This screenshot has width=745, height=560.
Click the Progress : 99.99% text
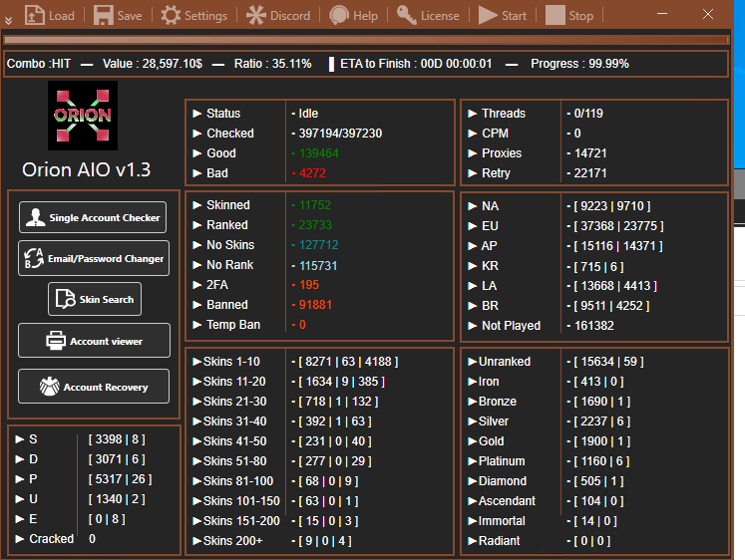(579, 64)
